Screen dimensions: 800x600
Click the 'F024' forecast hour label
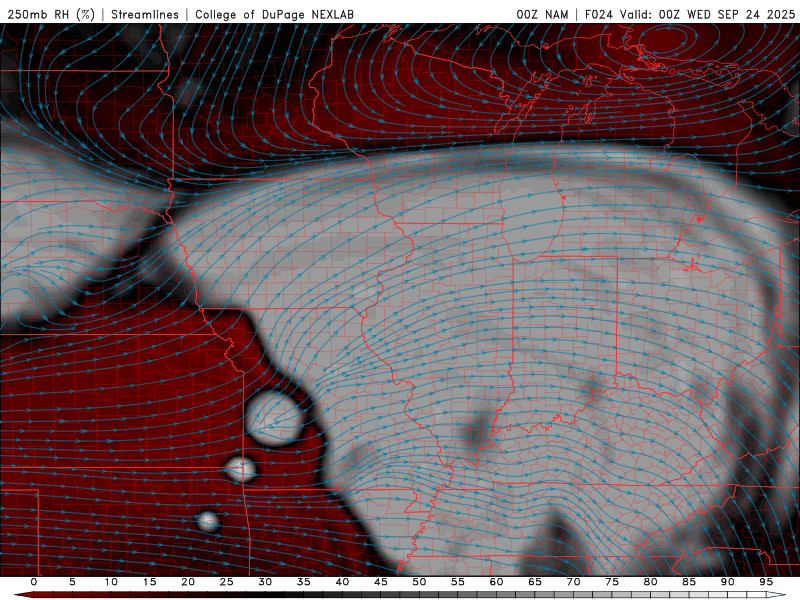[x=599, y=14]
